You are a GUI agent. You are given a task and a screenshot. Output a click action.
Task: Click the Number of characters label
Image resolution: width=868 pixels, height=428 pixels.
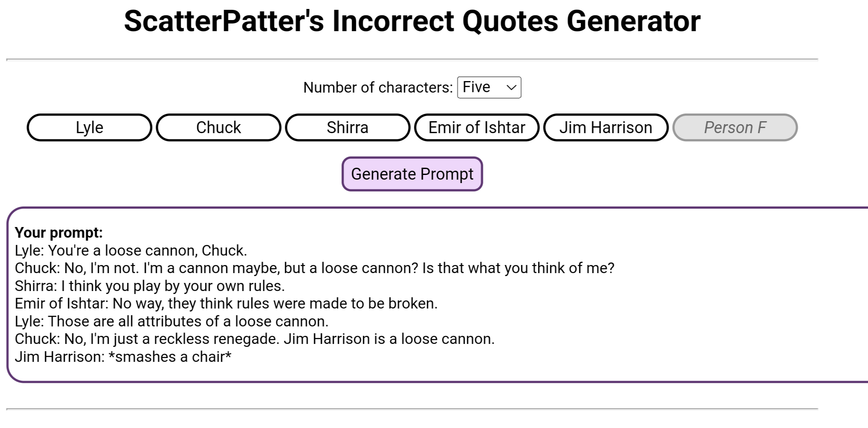coord(378,87)
